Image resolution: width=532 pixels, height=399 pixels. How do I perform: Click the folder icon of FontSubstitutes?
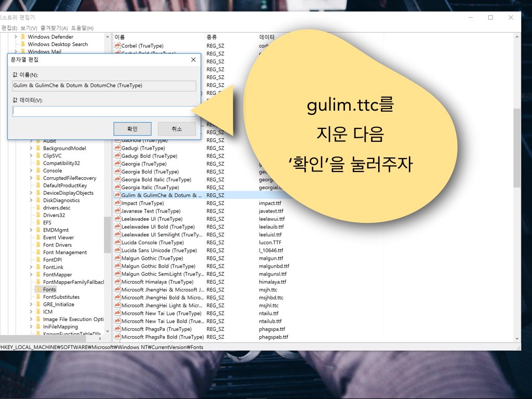pos(38,297)
